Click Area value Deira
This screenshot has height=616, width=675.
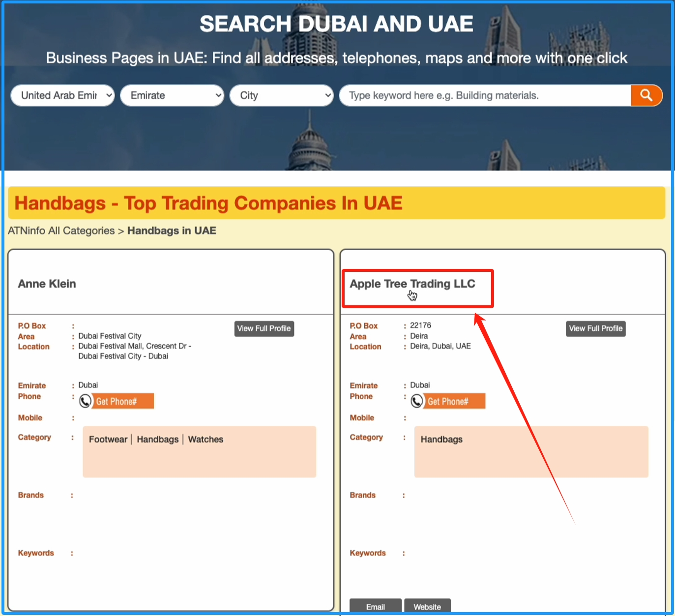419,336
